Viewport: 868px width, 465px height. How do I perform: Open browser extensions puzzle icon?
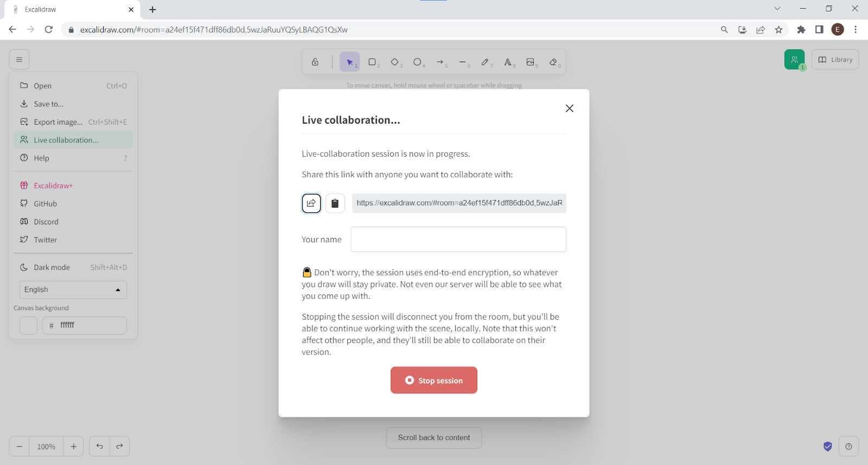pos(801,30)
